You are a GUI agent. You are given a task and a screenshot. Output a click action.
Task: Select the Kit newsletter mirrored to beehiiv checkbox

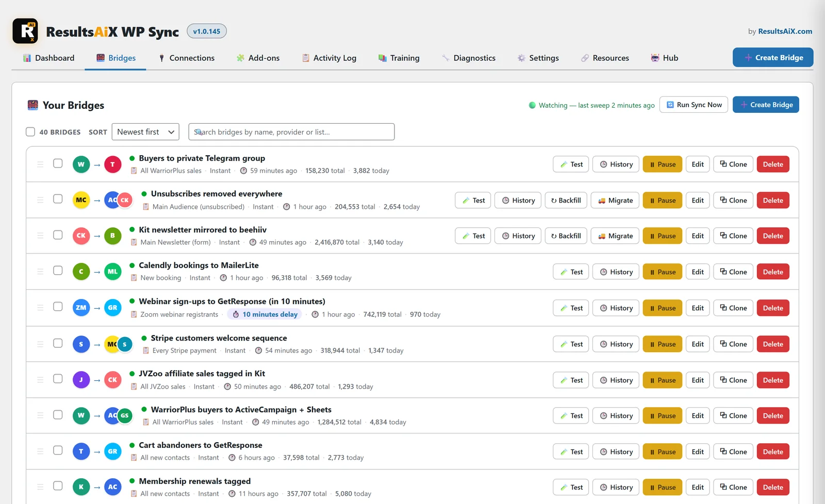pyautogui.click(x=58, y=235)
